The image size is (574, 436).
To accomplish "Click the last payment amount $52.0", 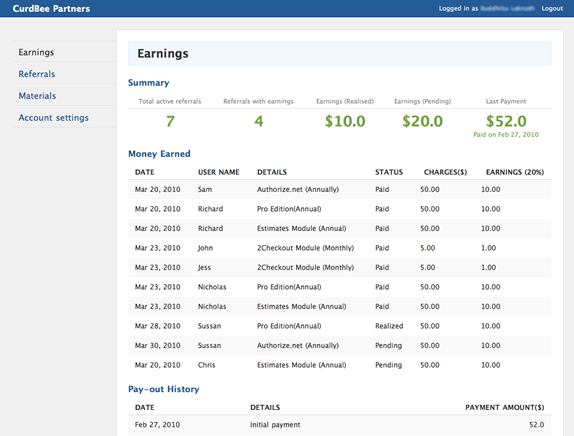I will click(x=506, y=121).
